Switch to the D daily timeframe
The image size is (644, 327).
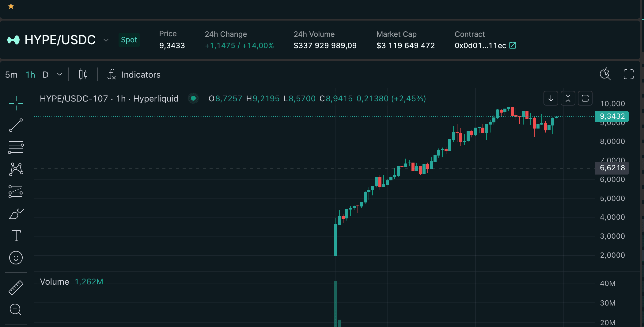pos(45,75)
